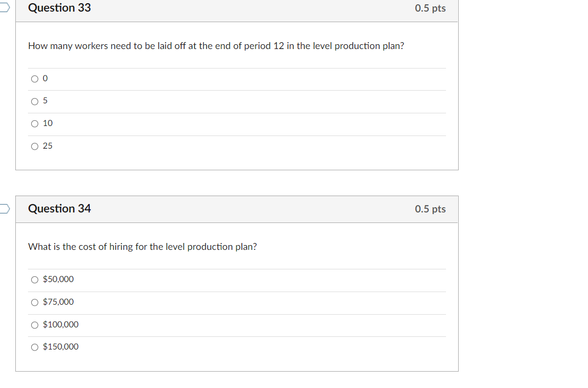Click the Question 34 header title
The width and height of the screenshot is (588, 388).
[59, 209]
